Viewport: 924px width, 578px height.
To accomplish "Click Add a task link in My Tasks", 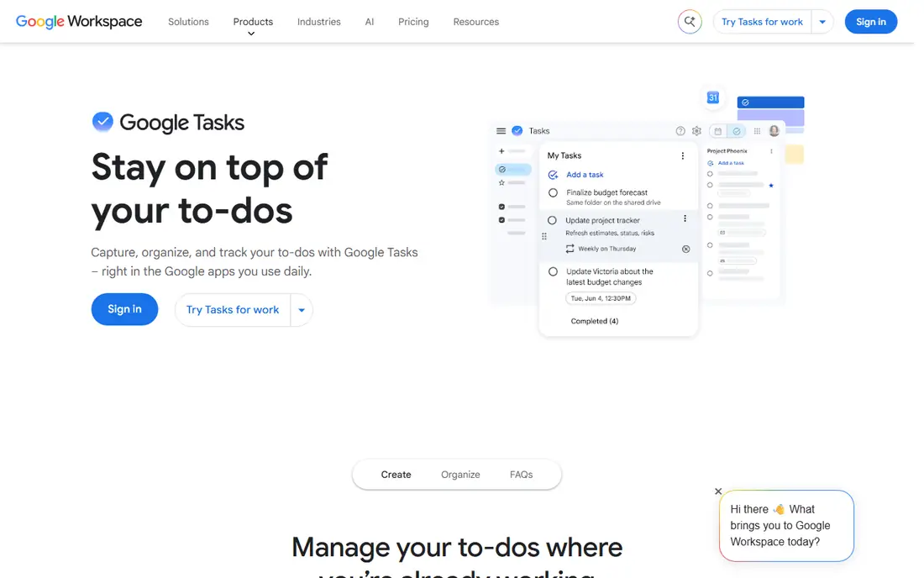I will point(585,175).
